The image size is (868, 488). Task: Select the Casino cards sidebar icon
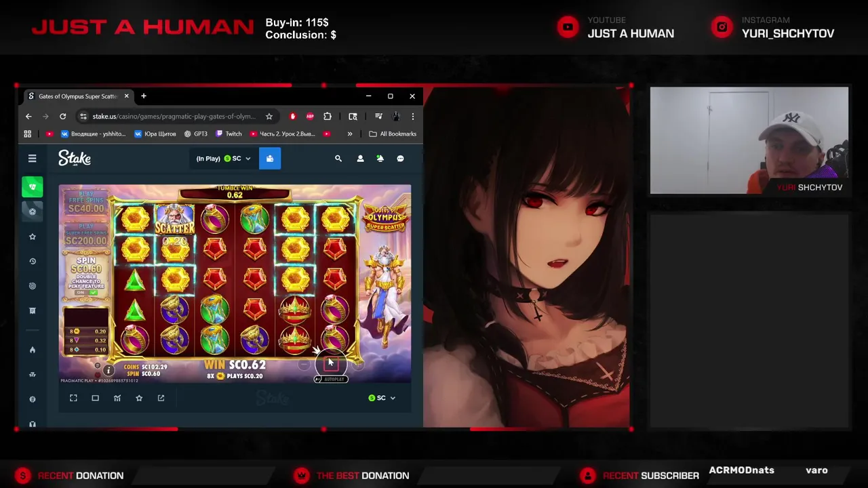tap(32, 186)
